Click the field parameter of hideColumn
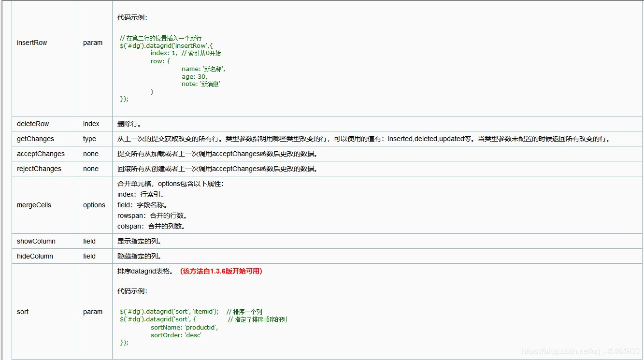Viewport: 644px width, 360px height. click(89, 256)
